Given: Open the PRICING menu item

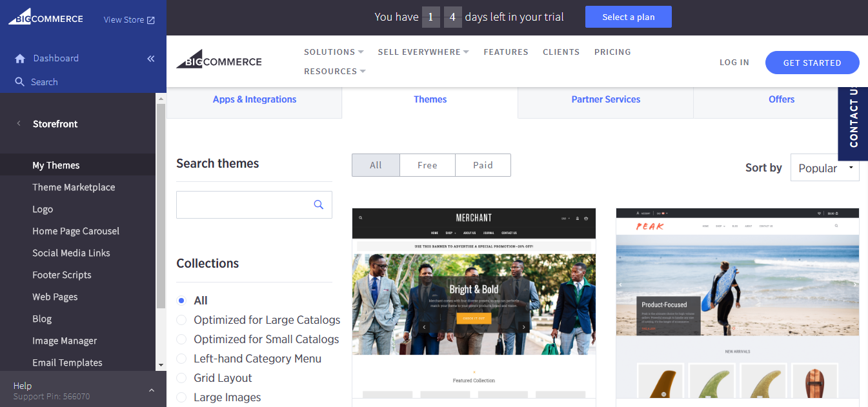Looking at the screenshot, I should point(612,52).
